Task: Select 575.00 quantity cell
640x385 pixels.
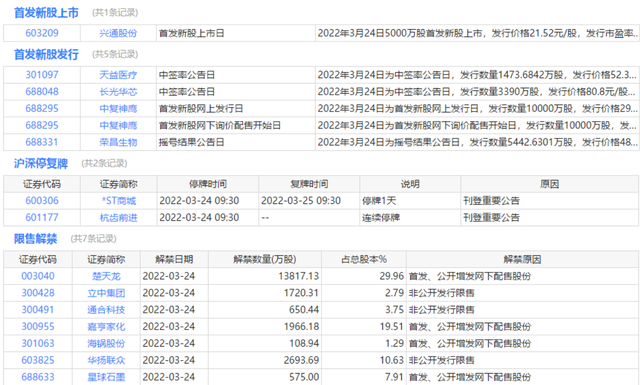Action: coord(265,377)
